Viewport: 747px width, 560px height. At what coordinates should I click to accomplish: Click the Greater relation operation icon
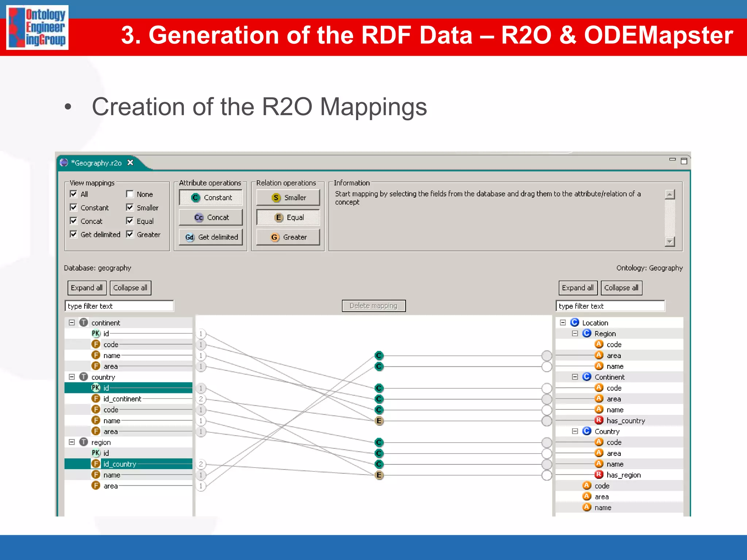[275, 237]
